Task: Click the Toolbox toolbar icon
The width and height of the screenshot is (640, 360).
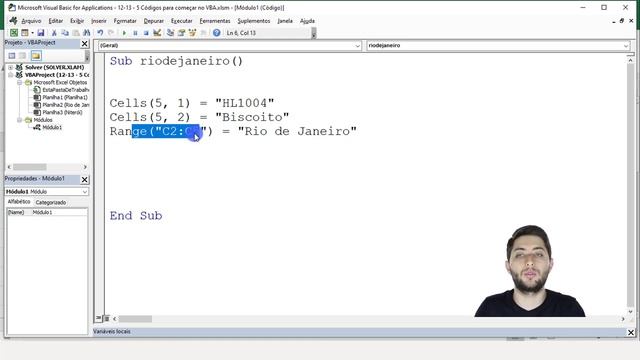Action: tap(203, 33)
